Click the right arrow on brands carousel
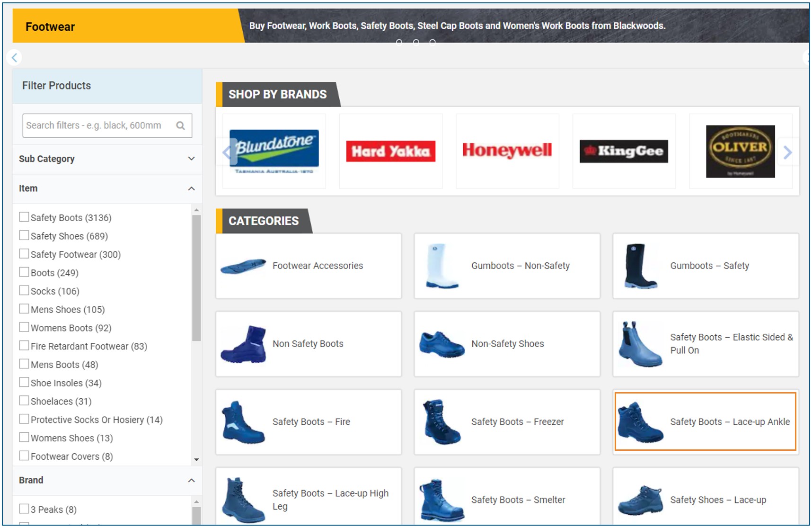 pyautogui.click(x=787, y=152)
